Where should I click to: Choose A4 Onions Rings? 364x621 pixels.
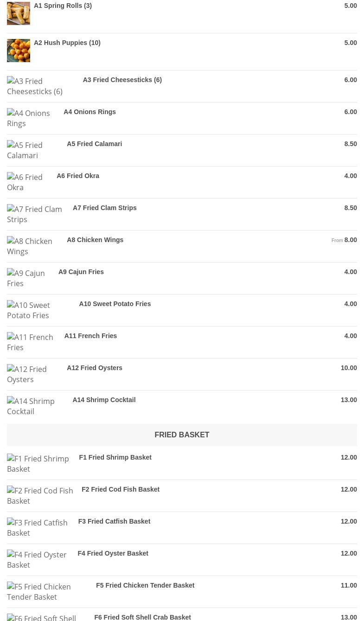pos(89,112)
